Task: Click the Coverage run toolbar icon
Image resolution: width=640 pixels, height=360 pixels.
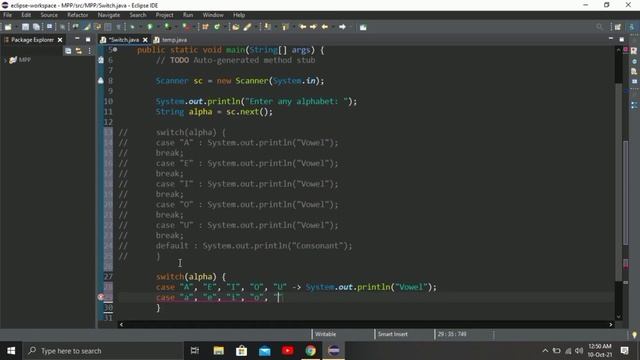Action: (x=167, y=27)
